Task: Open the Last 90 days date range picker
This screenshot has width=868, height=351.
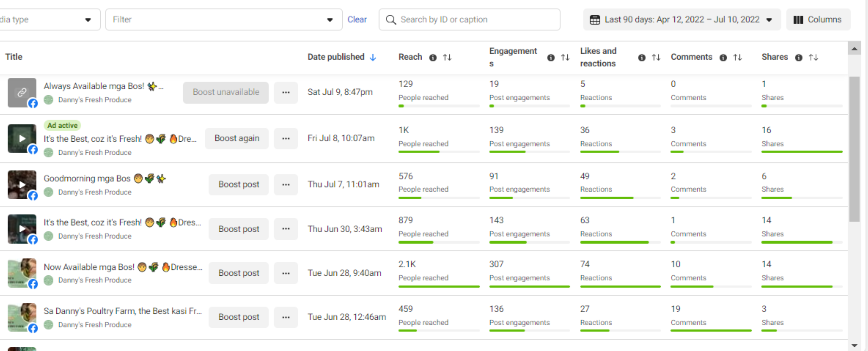Action: [x=681, y=19]
